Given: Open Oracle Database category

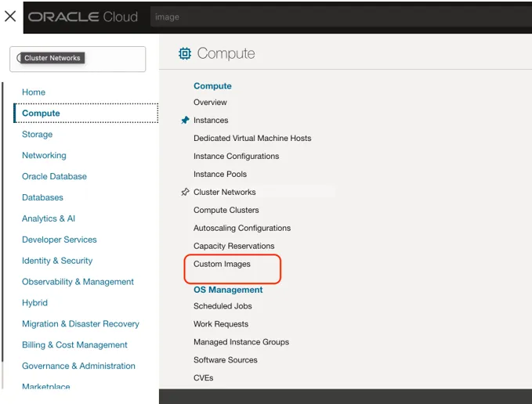Looking at the screenshot, I should 54,176.
